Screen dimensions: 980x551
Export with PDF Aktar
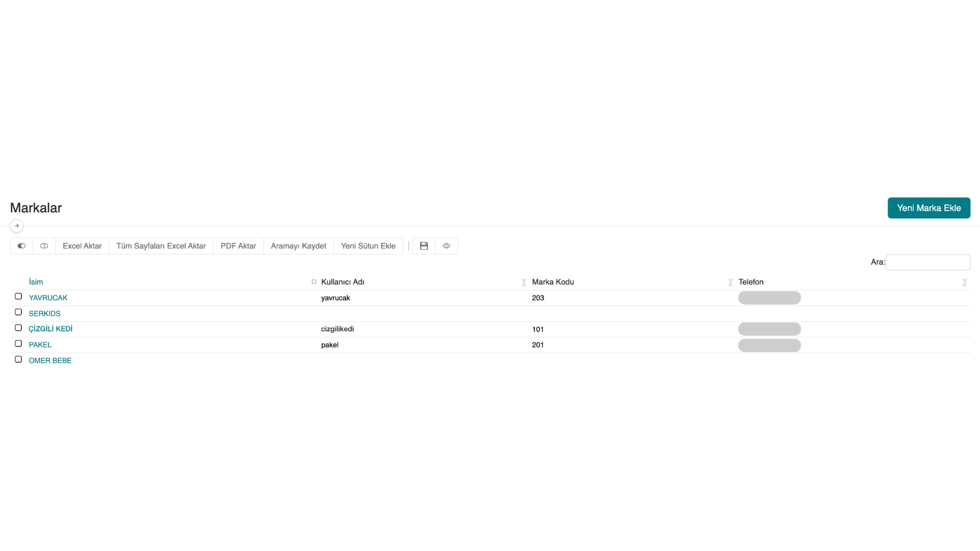pos(238,246)
